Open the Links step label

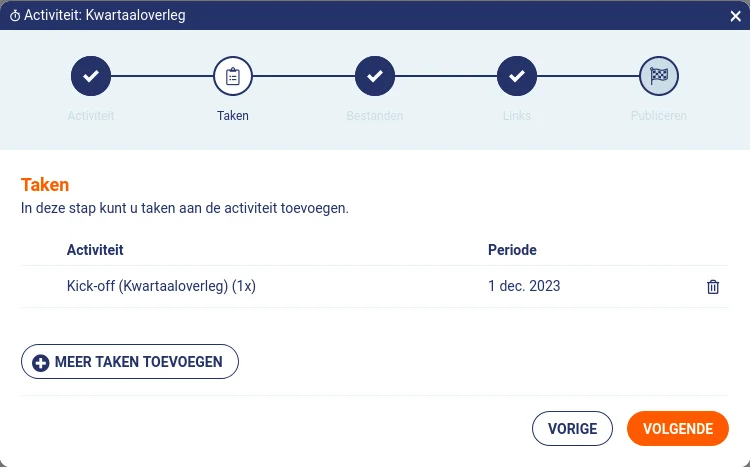pos(517,116)
